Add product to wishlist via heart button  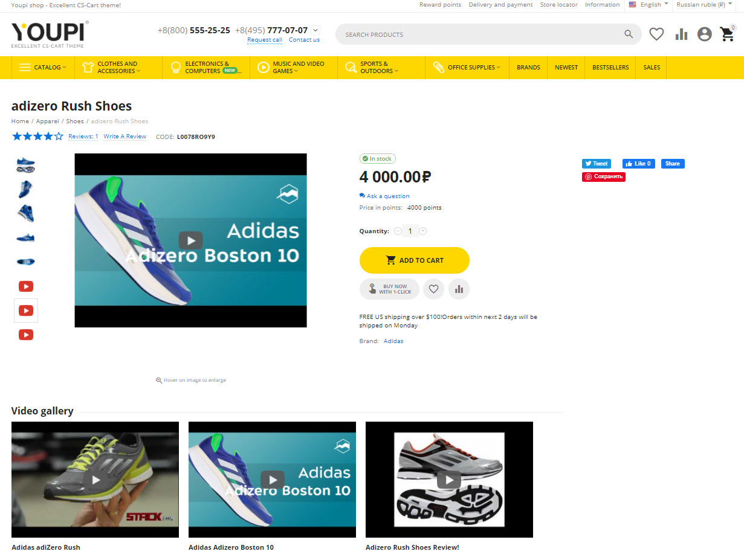click(x=433, y=289)
